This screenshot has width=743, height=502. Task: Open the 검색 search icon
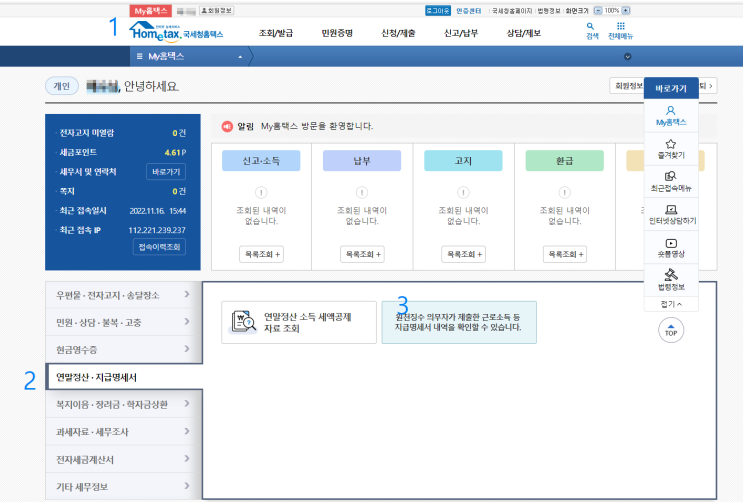click(x=591, y=30)
